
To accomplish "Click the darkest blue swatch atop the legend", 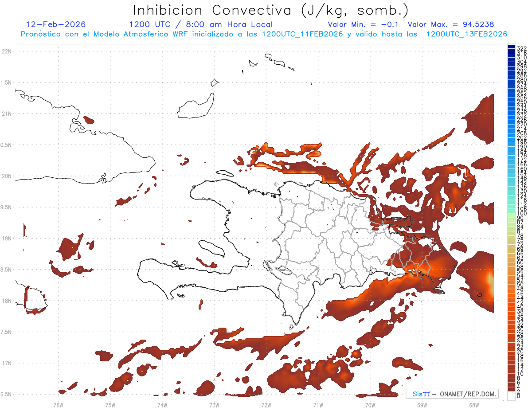I will click(511, 47).
